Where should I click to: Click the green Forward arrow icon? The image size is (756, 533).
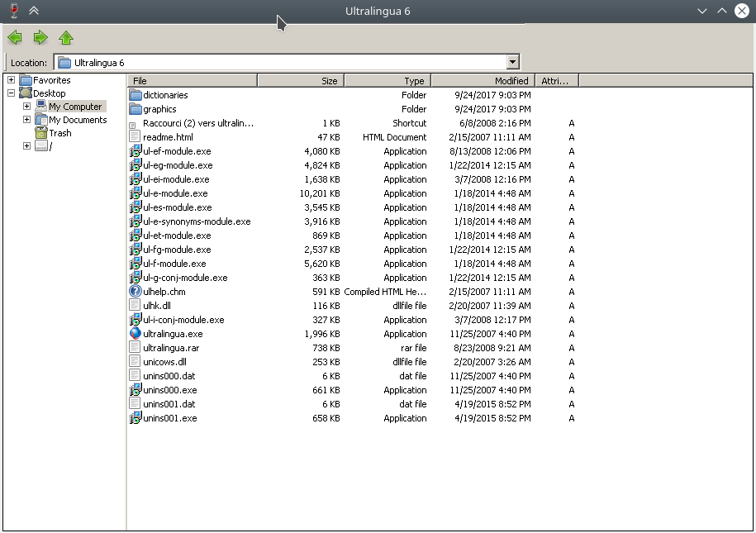pyautogui.click(x=40, y=37)
